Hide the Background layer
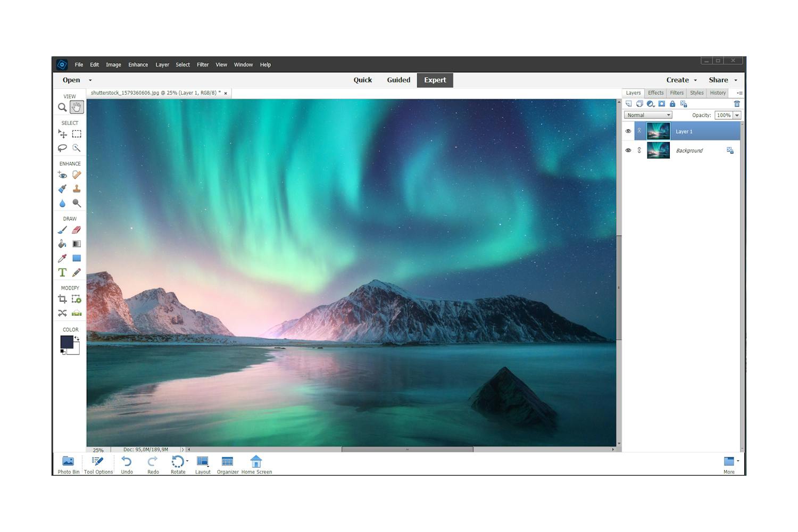Screen dimensions: 798x532 click(628, 150)
